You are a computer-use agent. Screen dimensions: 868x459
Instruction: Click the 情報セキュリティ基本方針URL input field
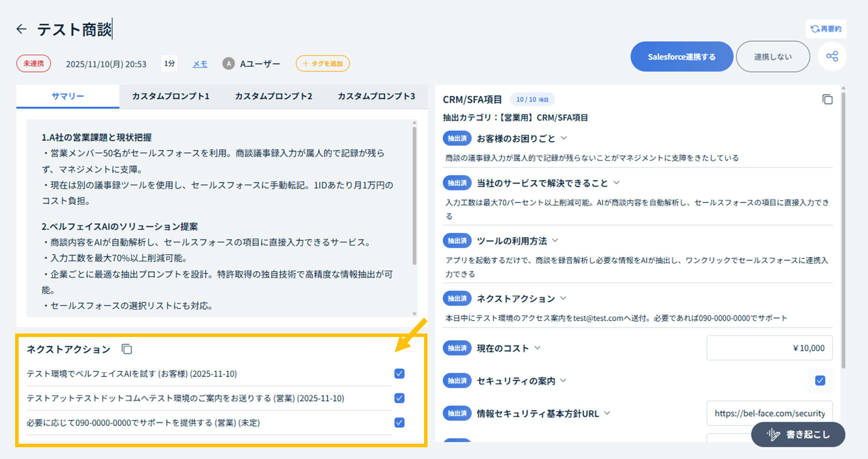pyautogui.click(x=769, y=413)
